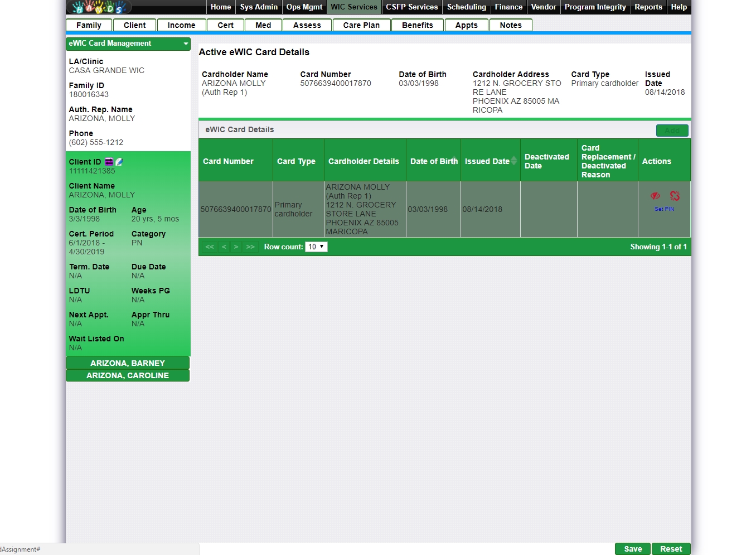Select the eWIC card row 5076639400017870

pyautogui.click(x=236, y=209)
